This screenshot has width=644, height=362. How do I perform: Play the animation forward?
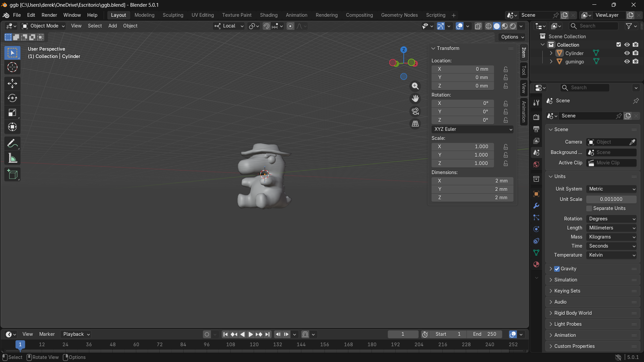point(250,334)
